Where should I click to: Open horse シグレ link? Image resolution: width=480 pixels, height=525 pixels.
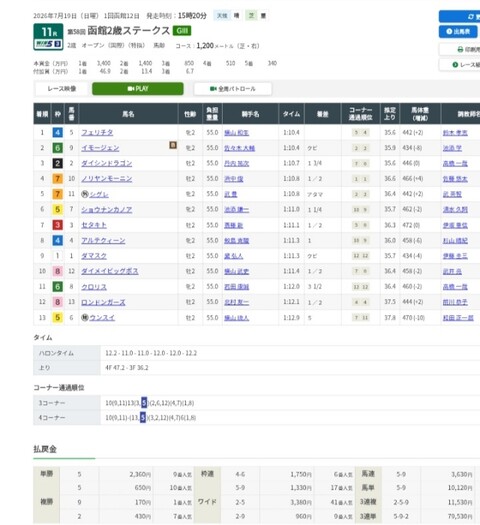[x=99, y=194]
